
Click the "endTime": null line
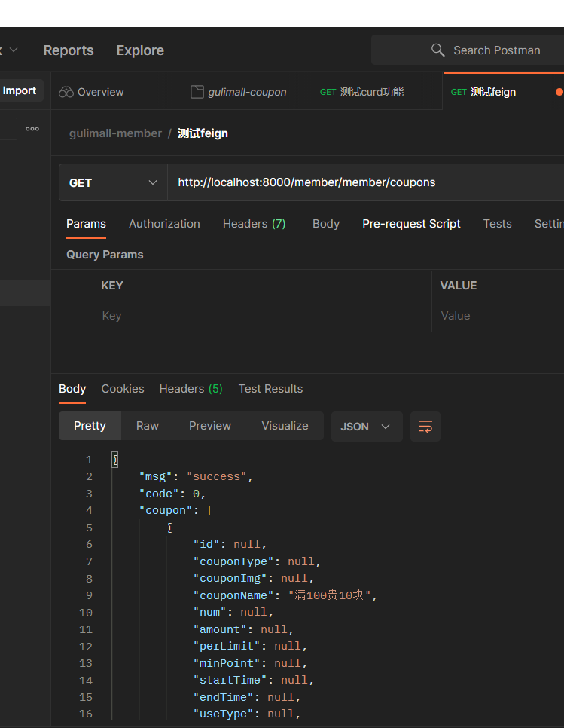pyautogui.click(x=247, y=697)
